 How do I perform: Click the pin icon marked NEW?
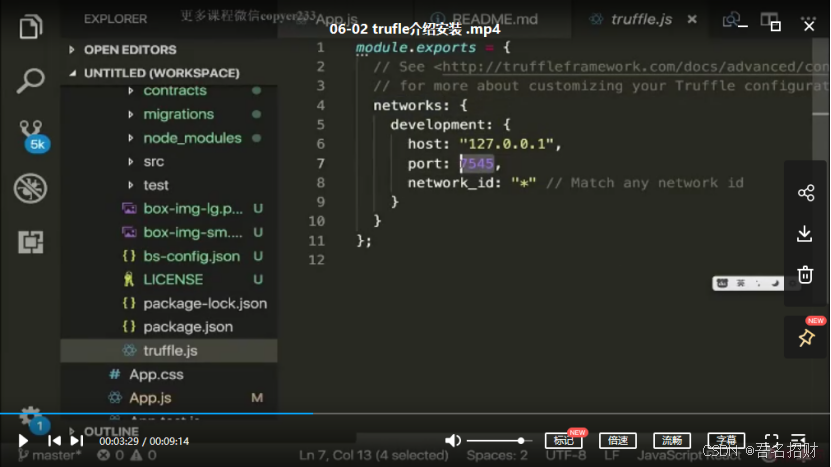click(806, 337)
